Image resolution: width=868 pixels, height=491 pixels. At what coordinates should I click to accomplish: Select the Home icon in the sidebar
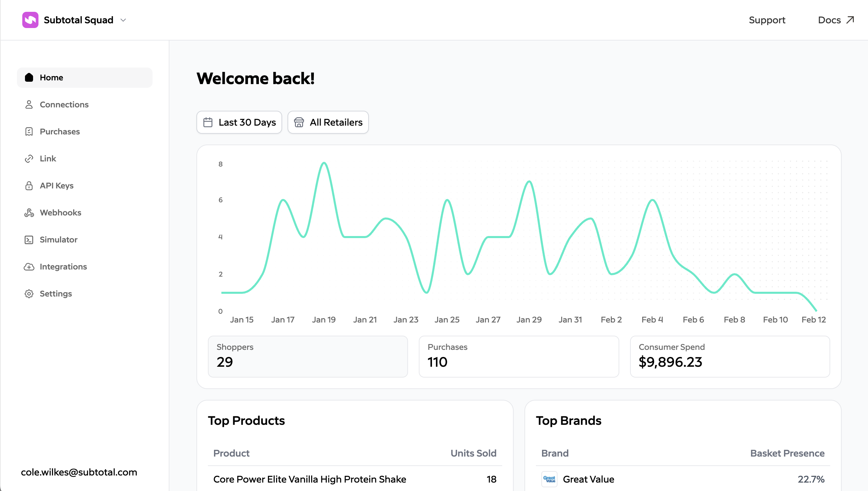click(29, 77)
